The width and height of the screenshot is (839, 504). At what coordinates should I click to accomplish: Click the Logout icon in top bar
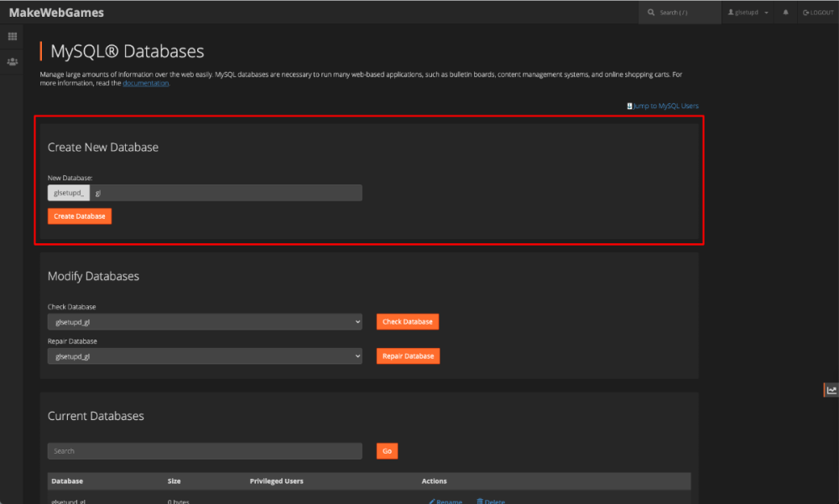[x=805, y=13]
